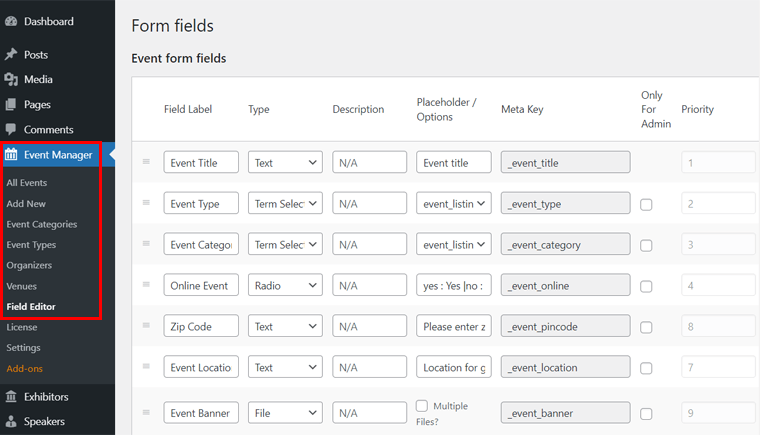The height and width of the screenshot is (435, 760).
Task: Click the Event Manager calendar icon
Action: (x=11, y=154)
